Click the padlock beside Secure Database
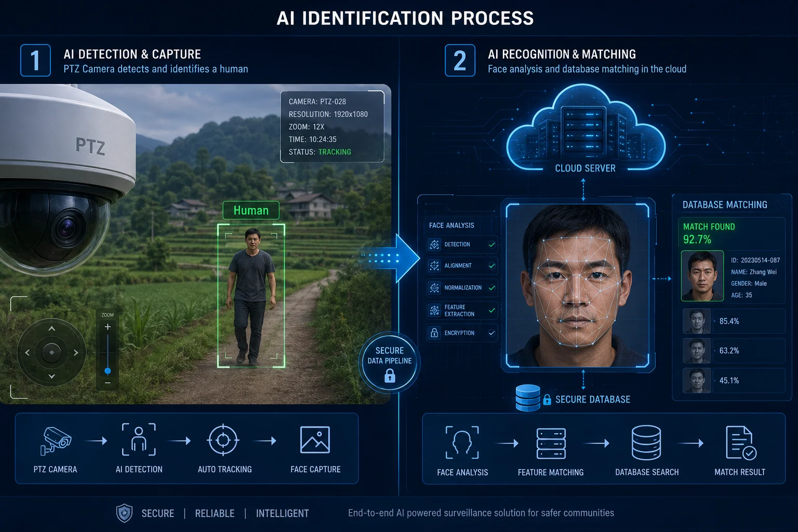This screenshot has height=532, width=798. click(547, 400)
